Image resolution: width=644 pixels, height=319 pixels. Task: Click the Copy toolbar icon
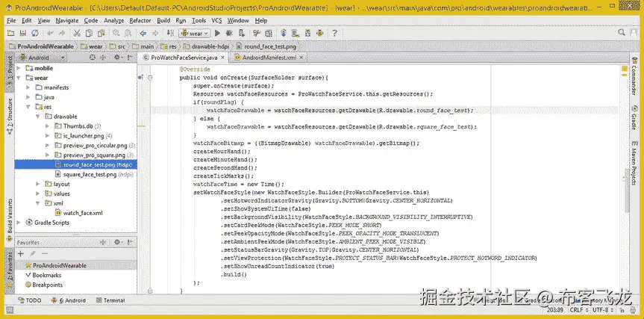(89, 34)
